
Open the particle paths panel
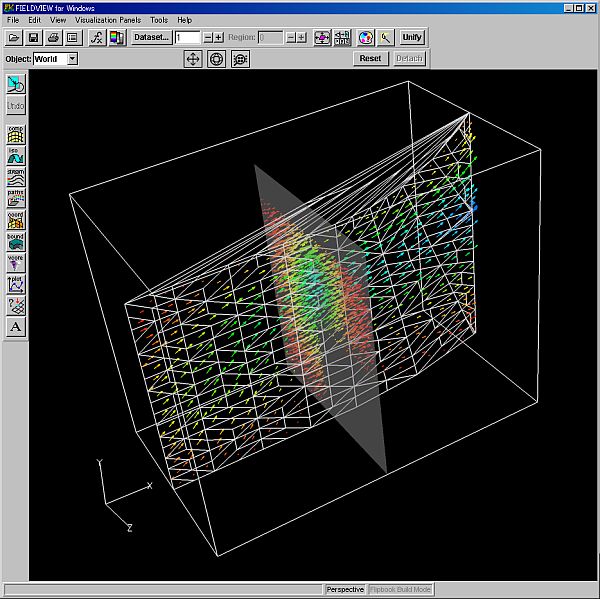pyautogui.click(x=16, y=198)
